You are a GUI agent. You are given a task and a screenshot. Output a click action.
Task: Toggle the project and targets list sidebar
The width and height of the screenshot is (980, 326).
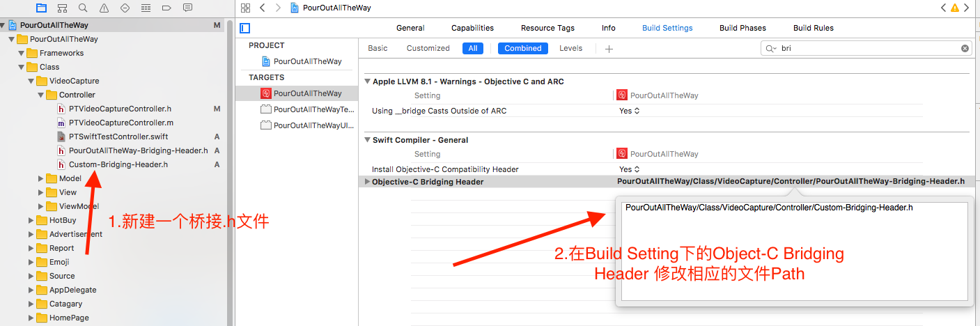pos(244,29)
